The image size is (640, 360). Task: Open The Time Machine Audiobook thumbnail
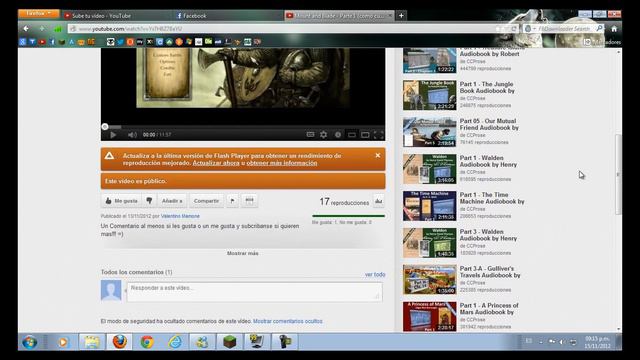(x=429, y=206)
